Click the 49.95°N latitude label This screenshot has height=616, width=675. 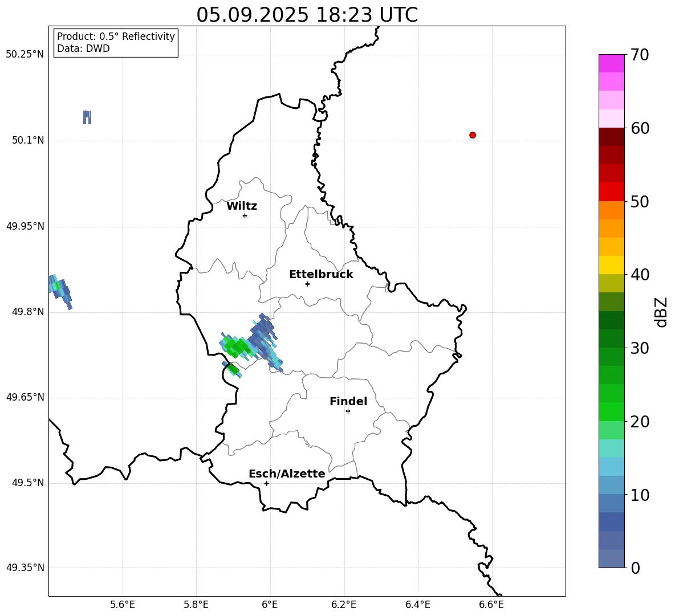pyautogui.click(x=25, y=226)
